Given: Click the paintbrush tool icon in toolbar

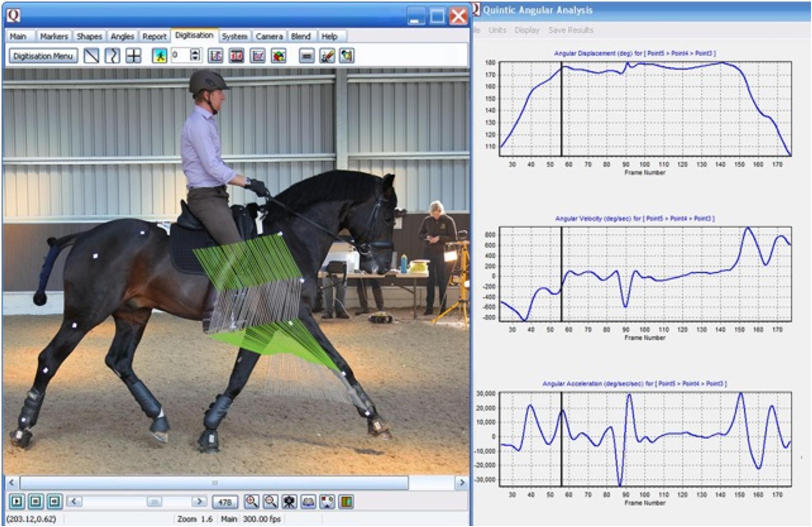Looking at the screenshot, I should pos(327,56).
